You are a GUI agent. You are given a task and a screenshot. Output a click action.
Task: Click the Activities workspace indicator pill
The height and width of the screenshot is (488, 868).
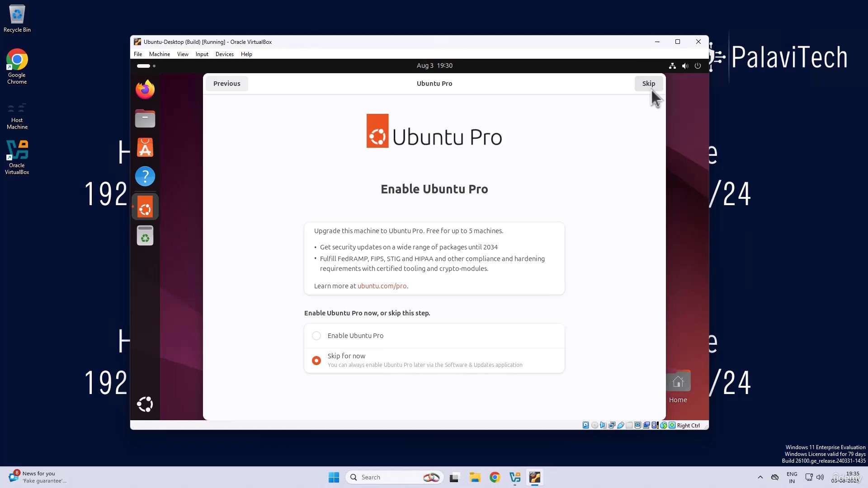click(146, 66)
